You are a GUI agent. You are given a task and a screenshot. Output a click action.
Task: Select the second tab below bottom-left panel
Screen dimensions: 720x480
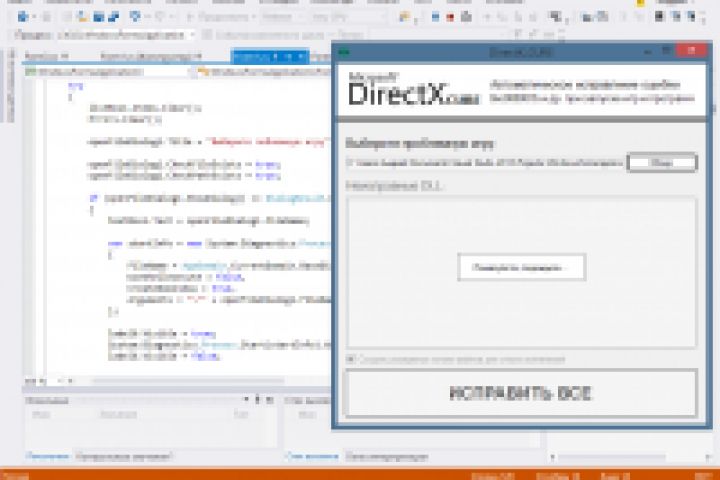click(124, 456)
